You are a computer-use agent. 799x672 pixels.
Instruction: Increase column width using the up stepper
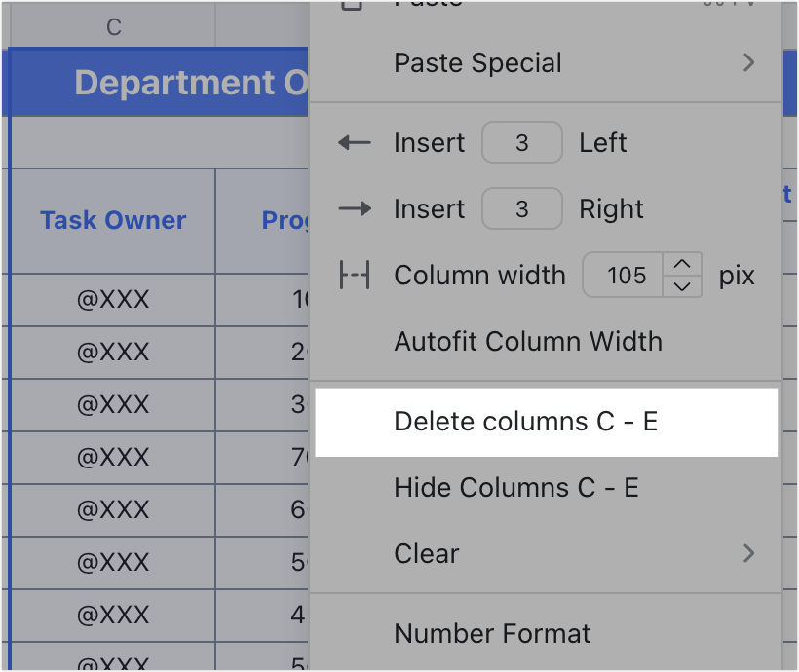click(x=683, y=265)
